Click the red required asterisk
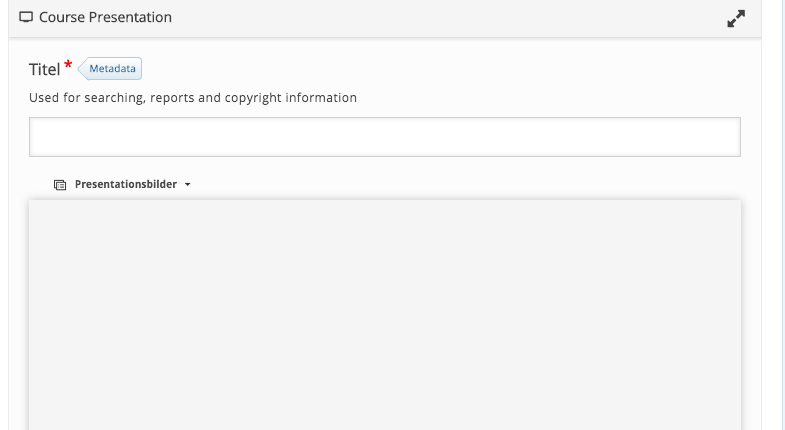The width and height of the screenshot is (785, 430). (69, 65)
